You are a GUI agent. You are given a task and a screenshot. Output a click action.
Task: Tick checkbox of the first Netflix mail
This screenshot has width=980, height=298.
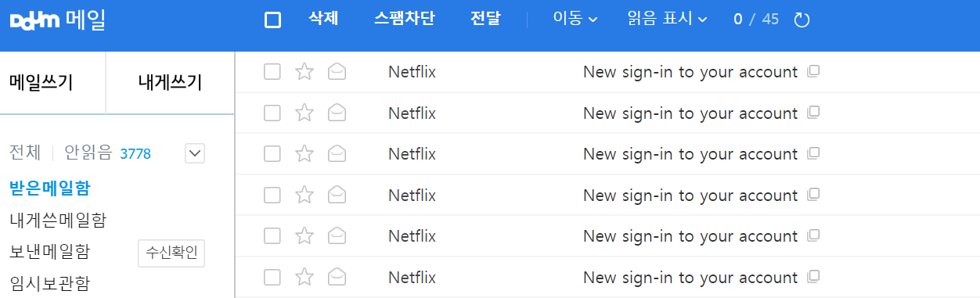click(x=272, y=72)
